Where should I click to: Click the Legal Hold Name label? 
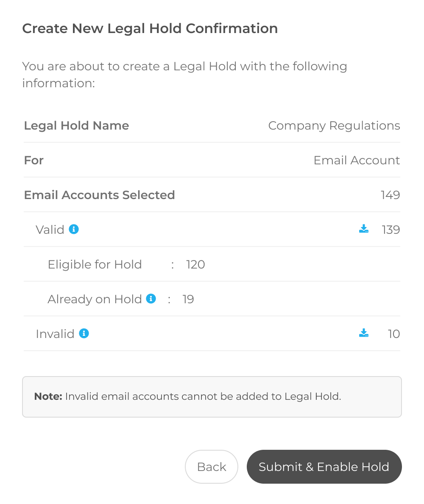77,126
